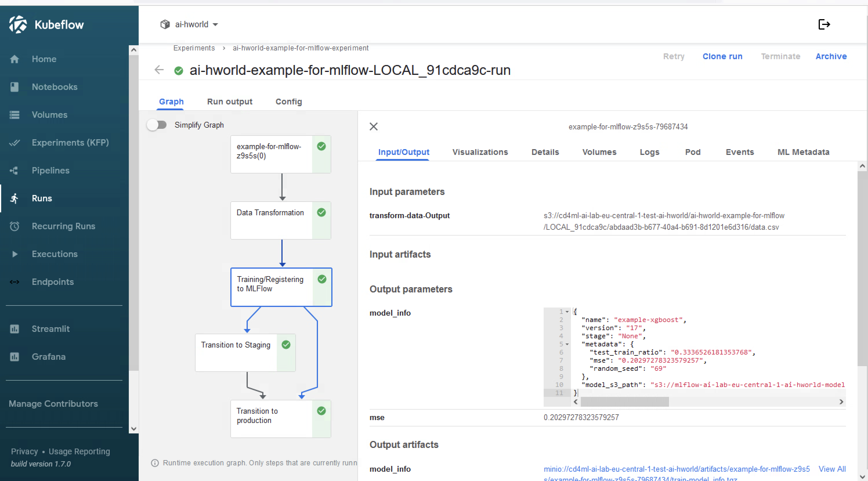Screen dimensions: 868x481
Task: Click the Clone run button
Action: pyautogui.click(x=722, y=56)
